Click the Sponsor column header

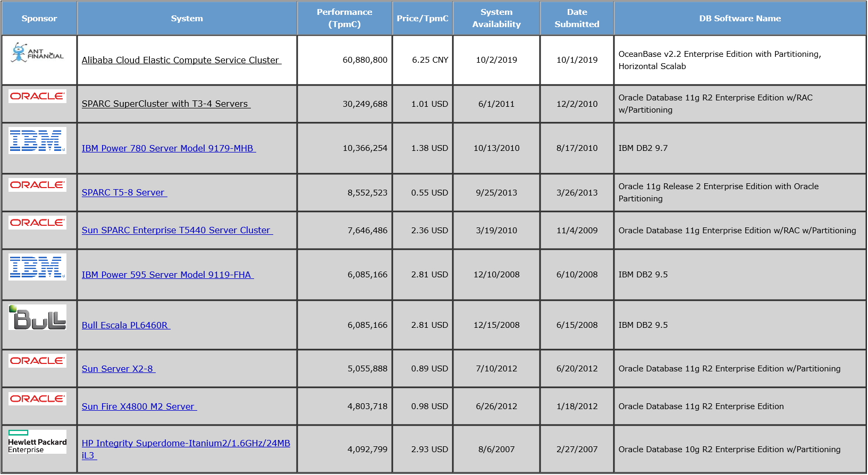click(x=39, y=18)
